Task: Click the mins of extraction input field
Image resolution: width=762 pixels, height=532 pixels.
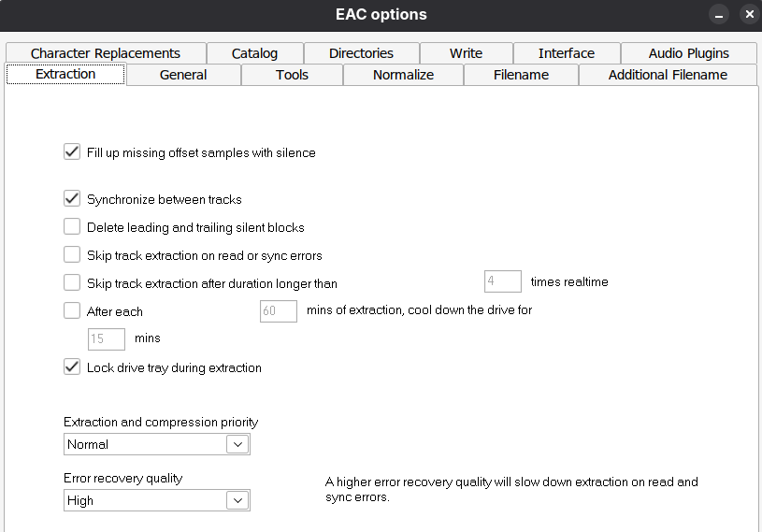Action: click(x=278, y=310)
